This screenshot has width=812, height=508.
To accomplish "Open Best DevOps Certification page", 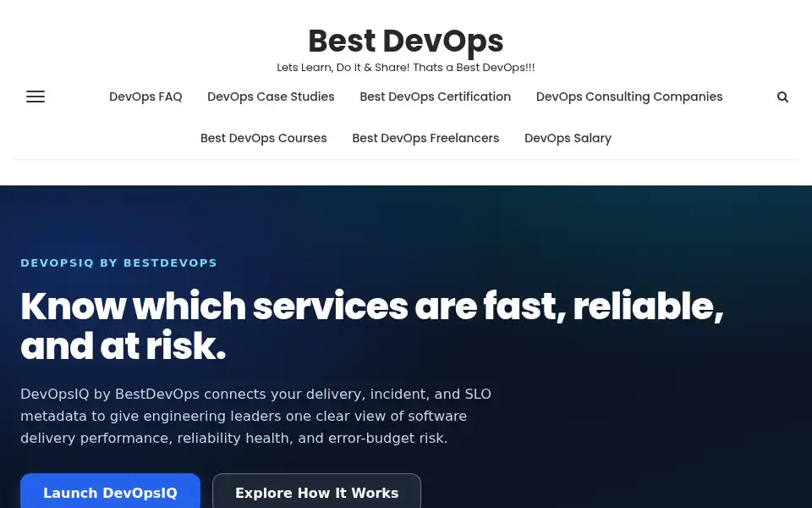I will coord(435,97).
